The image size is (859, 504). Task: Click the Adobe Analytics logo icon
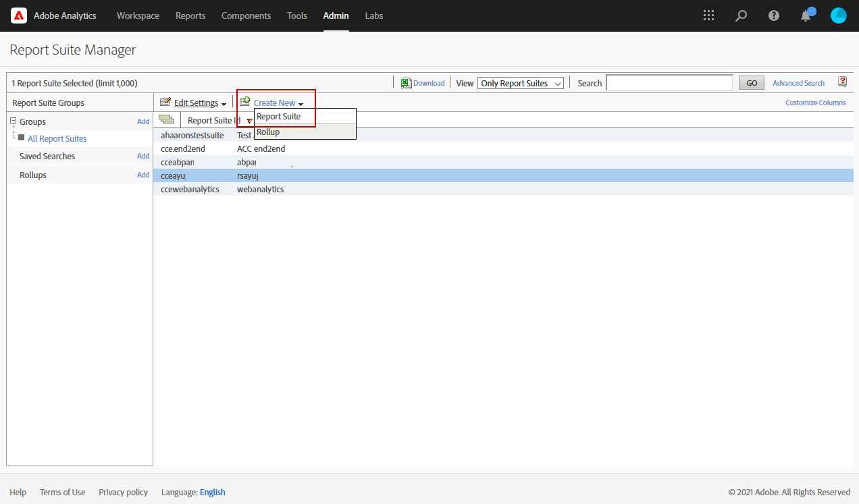19,16
